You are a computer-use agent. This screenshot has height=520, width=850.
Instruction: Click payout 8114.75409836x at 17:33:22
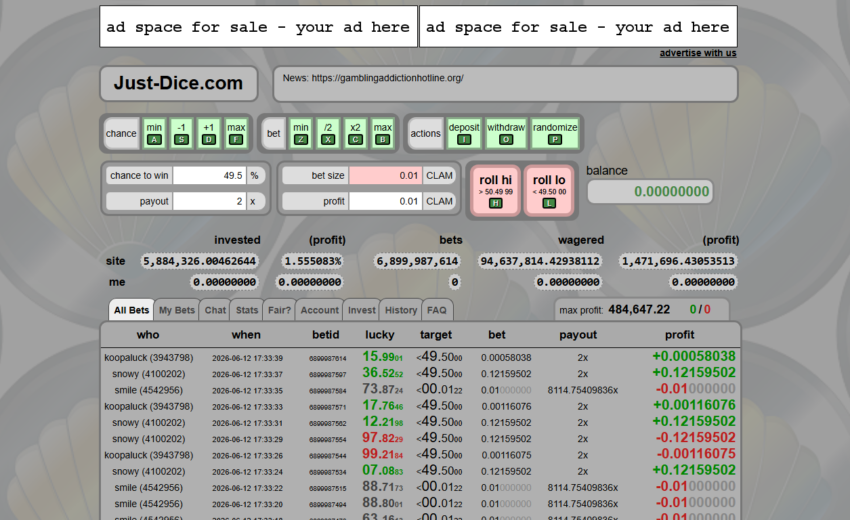click(x=583, y=487)
